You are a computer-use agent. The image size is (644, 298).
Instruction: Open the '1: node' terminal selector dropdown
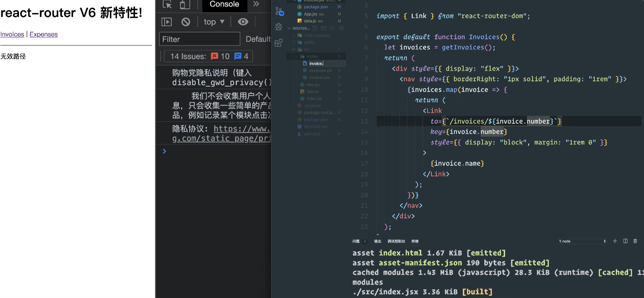coord(582,241)
